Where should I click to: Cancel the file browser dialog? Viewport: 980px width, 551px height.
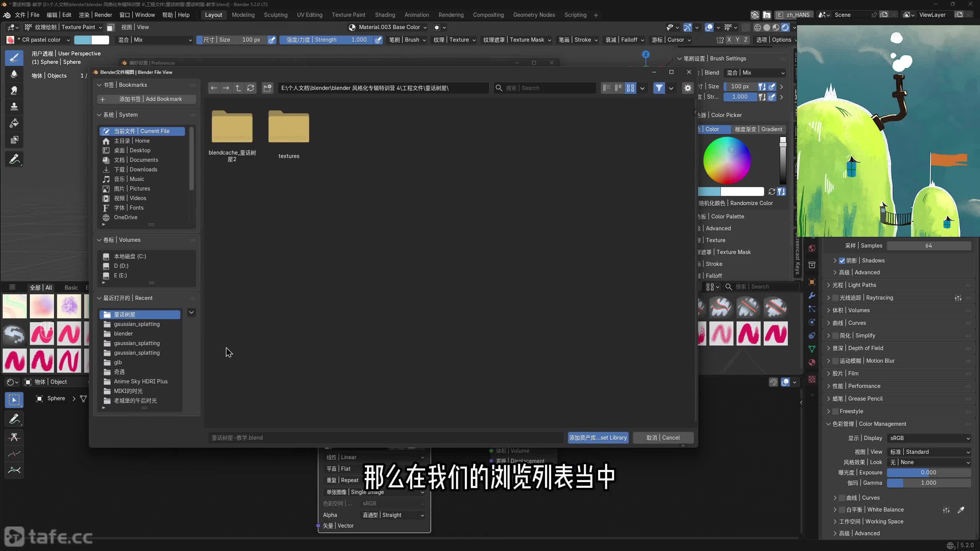[x=663, y=438]
